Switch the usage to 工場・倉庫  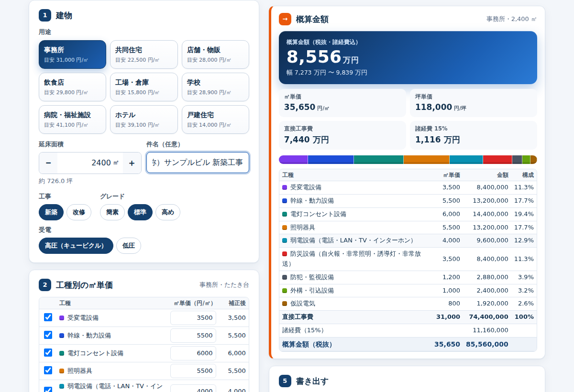coord(144,87)
